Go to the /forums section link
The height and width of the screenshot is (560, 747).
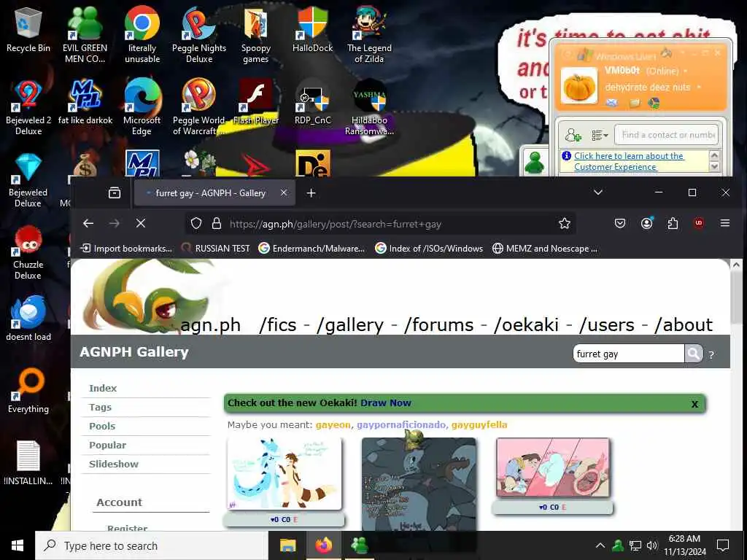click(x=438, y=324)
